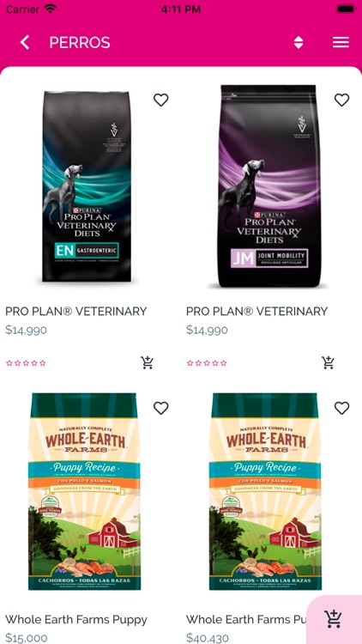This screenshot has height=644, width=362.
Task: Open second Whole Earth Farms Puppy Recipe image
Action: (x=265, y=492)
